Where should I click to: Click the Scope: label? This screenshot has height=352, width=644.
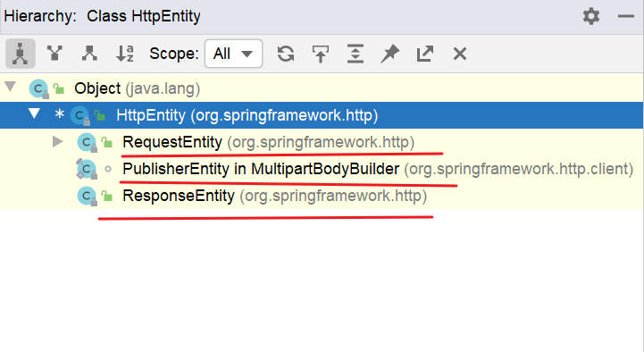click(x=174, y=54)
